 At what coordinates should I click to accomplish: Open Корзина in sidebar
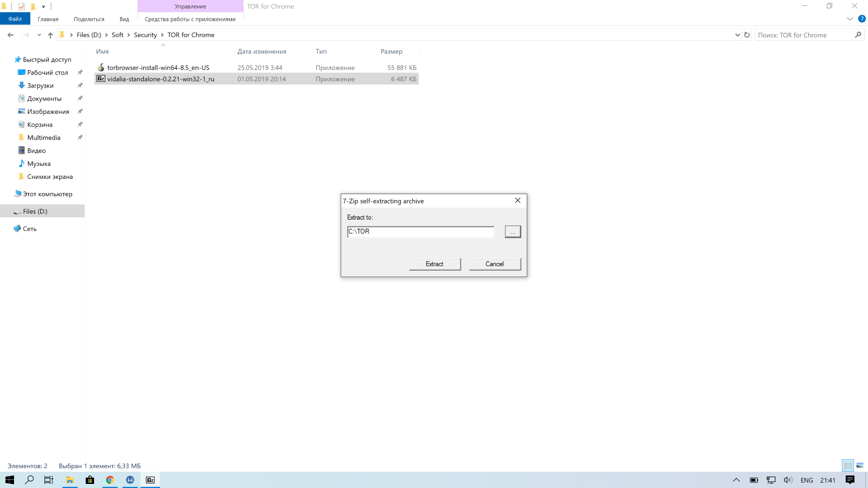[40, 125]
